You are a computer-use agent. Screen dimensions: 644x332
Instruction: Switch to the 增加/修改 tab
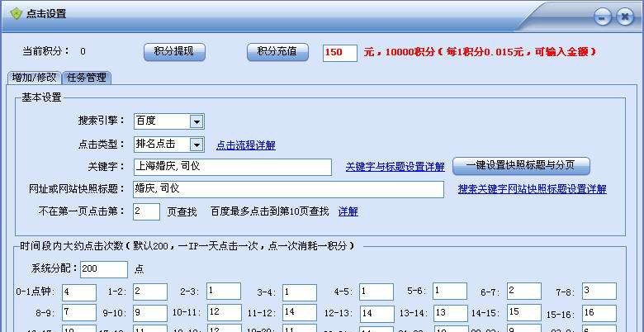pos(34,78)
